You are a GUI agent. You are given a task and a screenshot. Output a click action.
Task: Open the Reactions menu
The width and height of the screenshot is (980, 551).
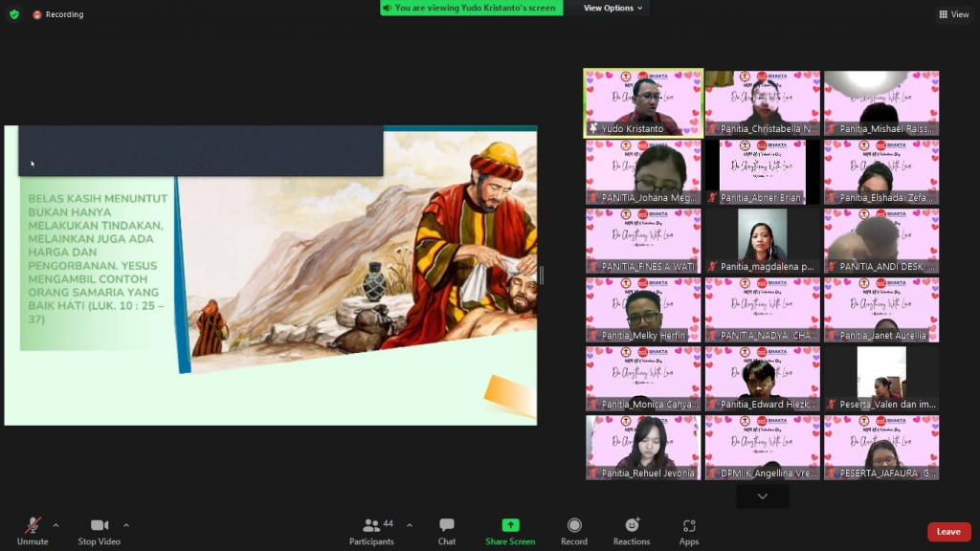[x=632, y=525]
